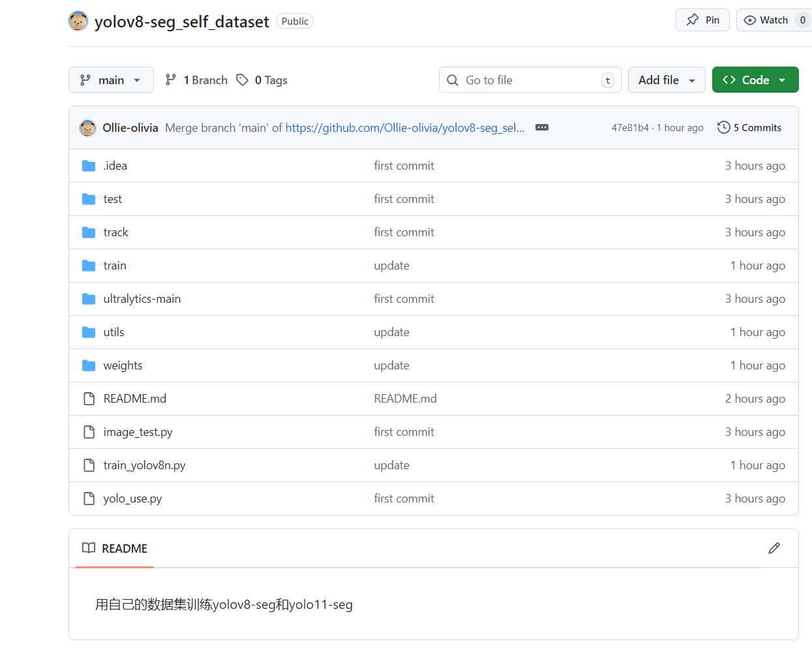Select the README tab
Screen dimensions: 812x648
coord(115,548)
